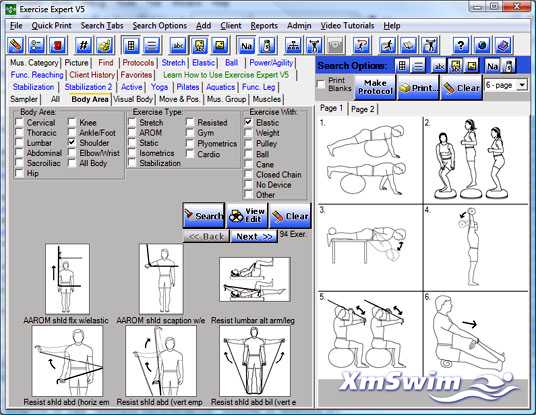536x415 pixels.
Task: Open Page 2 tab
Action: (363, 109)
